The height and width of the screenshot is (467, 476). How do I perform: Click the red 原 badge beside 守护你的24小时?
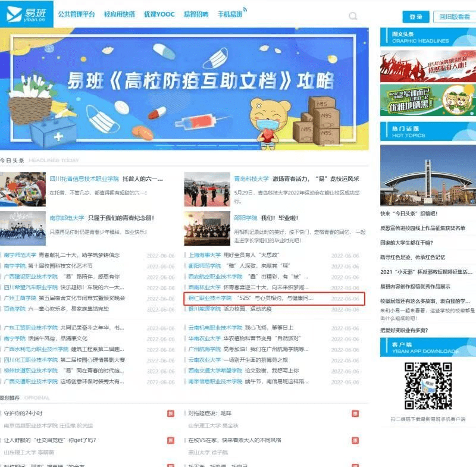click(x=171, y=413)
